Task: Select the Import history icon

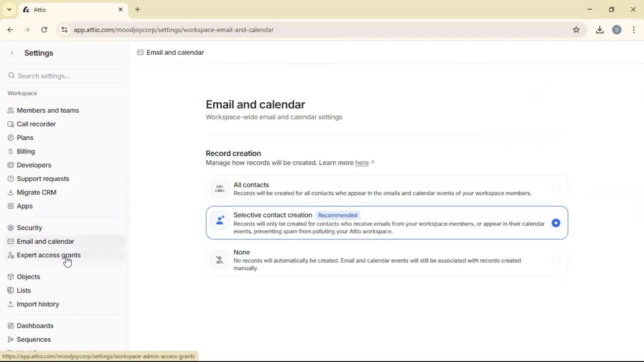Action: coord(11,304)
